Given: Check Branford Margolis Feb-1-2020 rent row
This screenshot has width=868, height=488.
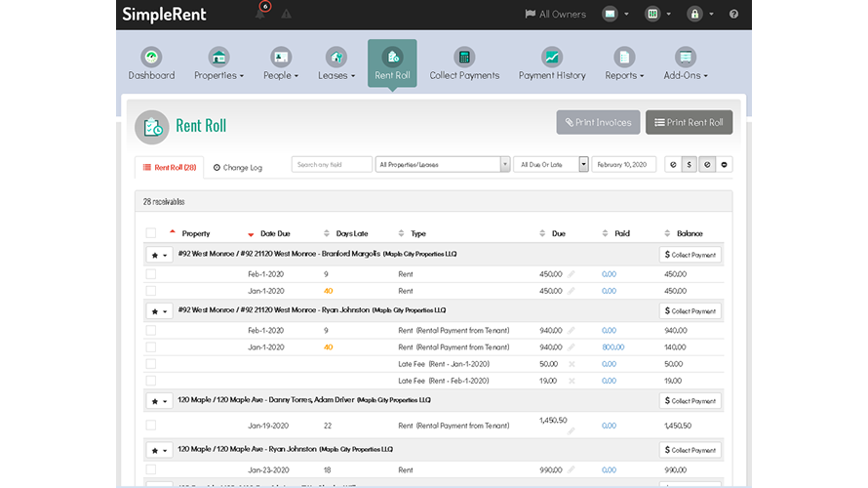Looking at the screenshot, I should click(x=150, y=274).
